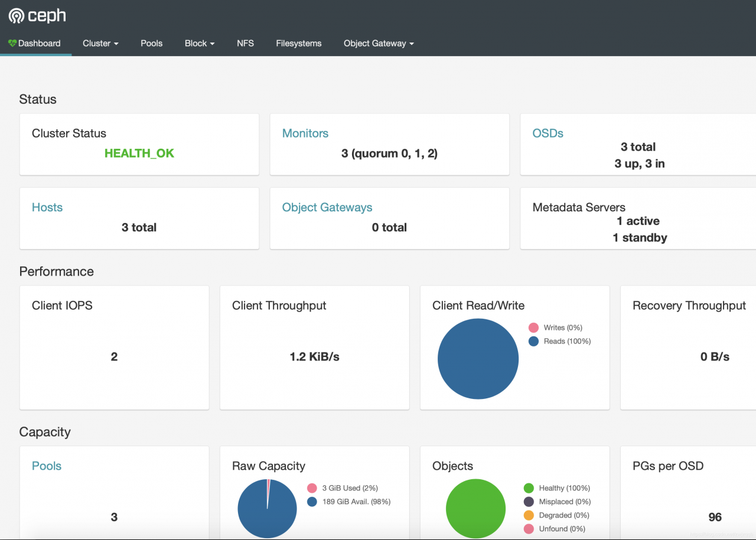Open the Object Gateway dropdown menu

379,43
